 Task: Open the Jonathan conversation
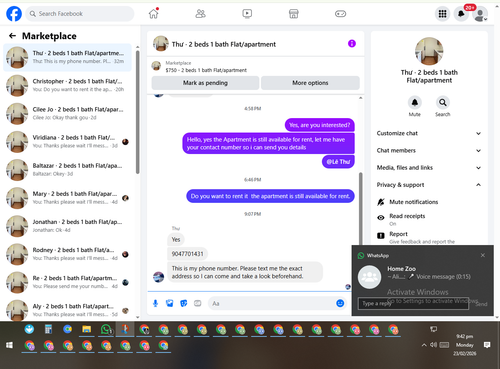(x=68, y=226)
